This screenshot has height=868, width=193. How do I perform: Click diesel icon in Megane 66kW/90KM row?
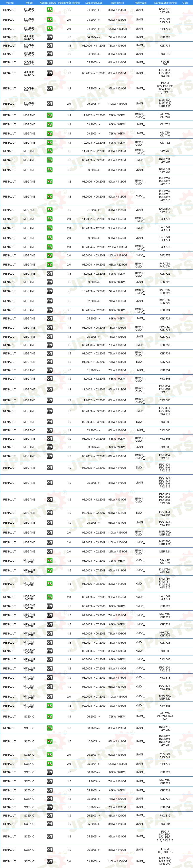(x=50, y=379)
